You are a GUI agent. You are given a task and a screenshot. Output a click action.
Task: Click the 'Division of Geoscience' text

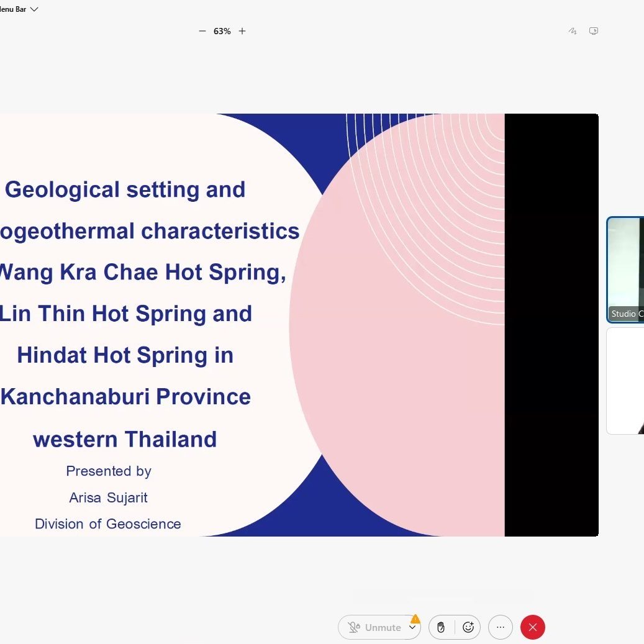(x=108, y=524)
